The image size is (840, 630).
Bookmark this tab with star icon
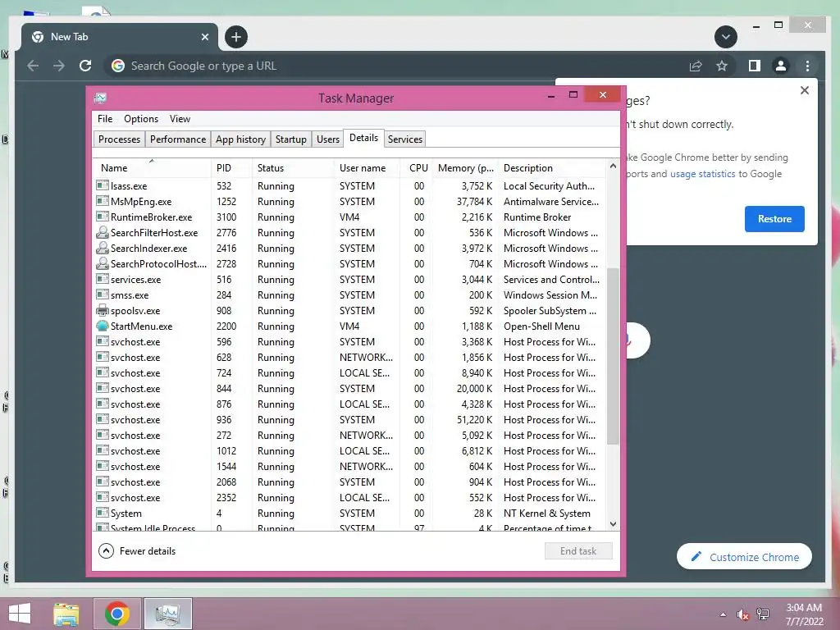click(722, 66)
